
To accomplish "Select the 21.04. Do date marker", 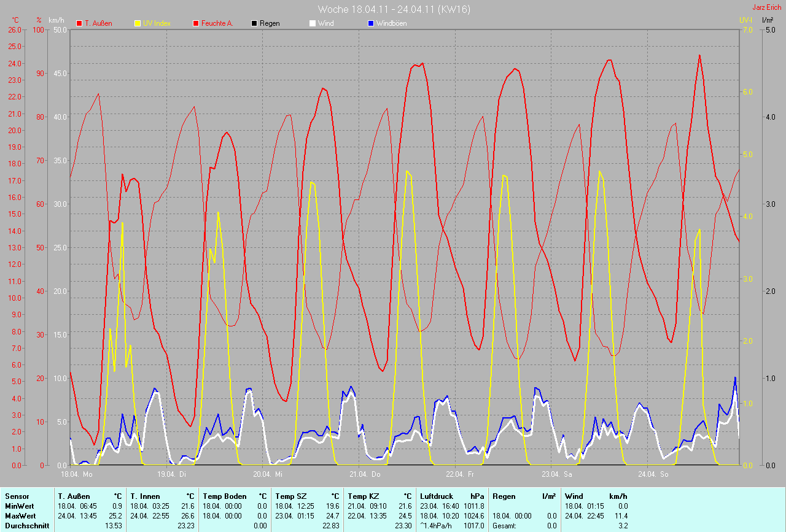I will (365, 474).
